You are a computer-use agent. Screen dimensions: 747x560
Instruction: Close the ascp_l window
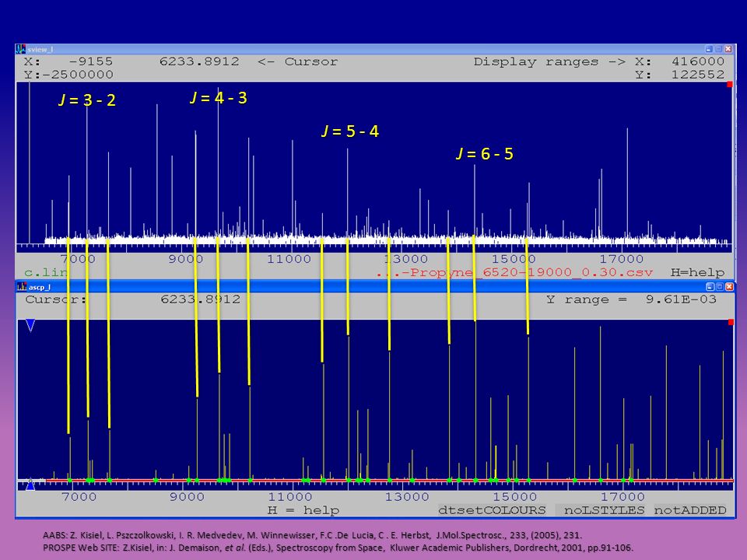coord(729,287)
